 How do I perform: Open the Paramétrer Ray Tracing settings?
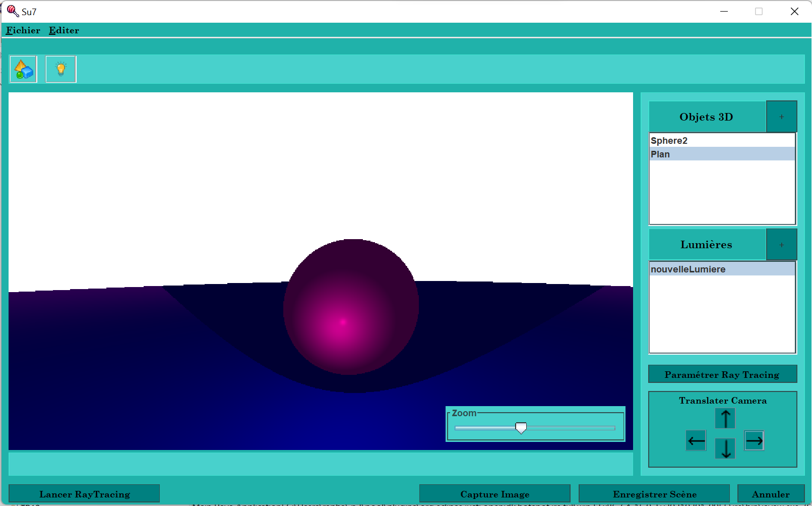click(722, 374)
